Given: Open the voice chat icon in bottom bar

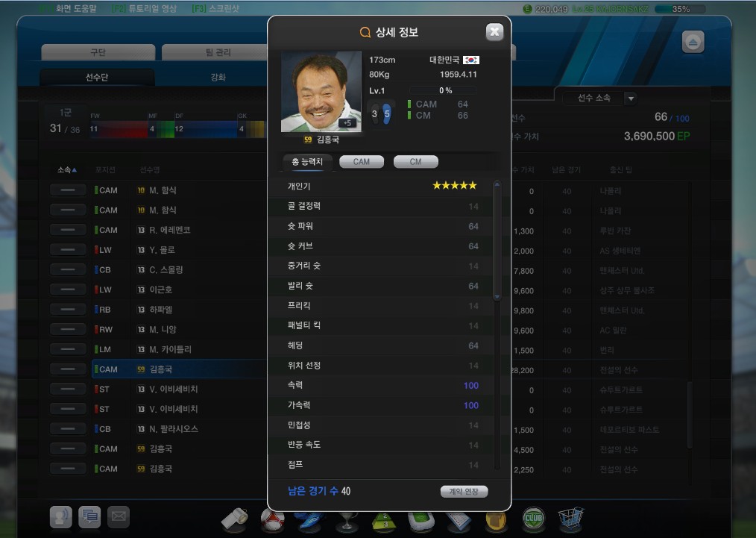Looking at the screenshot, I should (60, 517).
